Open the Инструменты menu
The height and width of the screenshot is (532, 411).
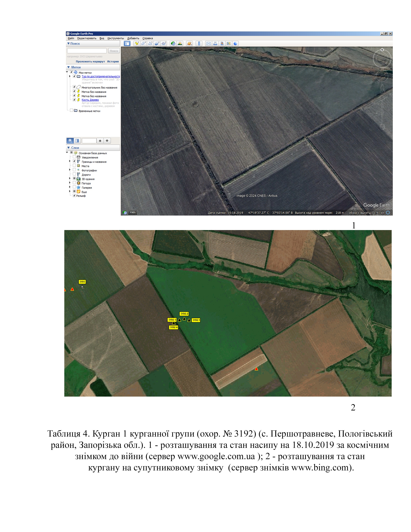click(x=116, y=38)
